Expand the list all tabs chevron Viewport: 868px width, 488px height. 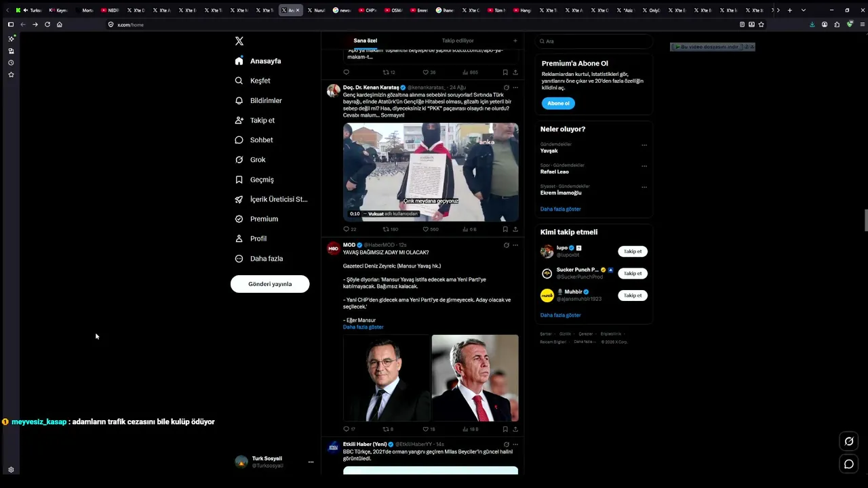[x=804, y=10]
